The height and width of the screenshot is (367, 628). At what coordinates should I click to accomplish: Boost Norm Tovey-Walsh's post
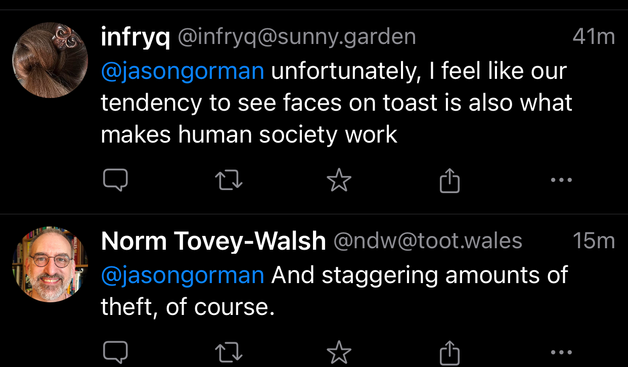[229, 352]
